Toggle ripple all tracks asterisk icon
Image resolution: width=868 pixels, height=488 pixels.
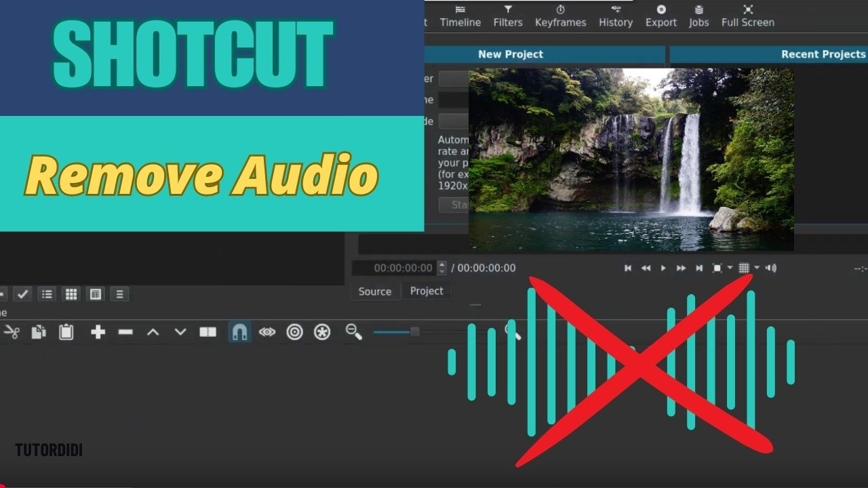pos(322,332)
